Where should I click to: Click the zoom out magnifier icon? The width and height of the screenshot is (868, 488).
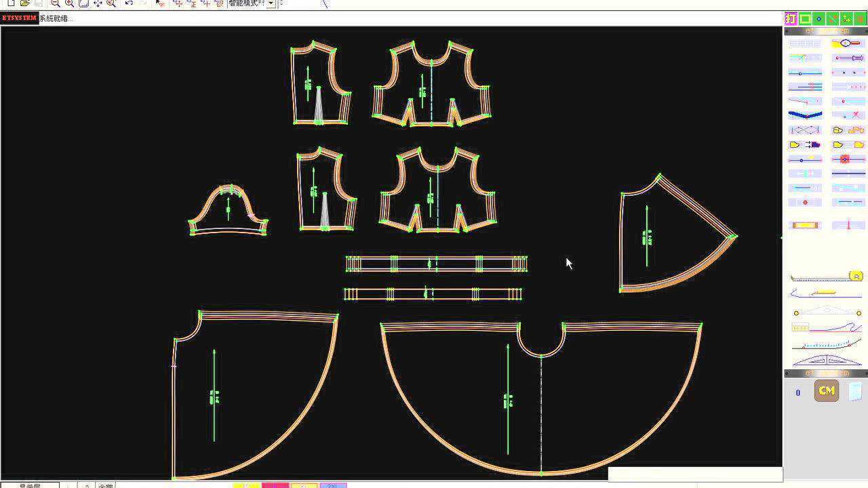[x=56, y=3]
